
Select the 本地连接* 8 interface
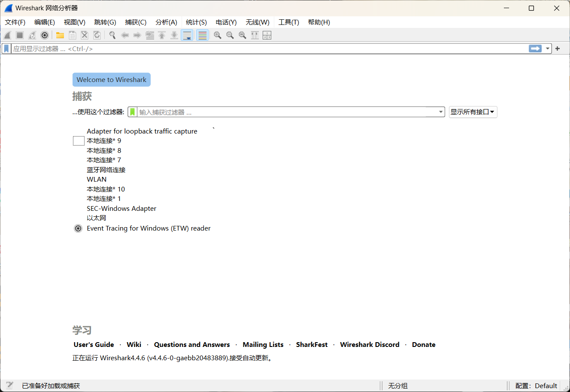[104, 151]
